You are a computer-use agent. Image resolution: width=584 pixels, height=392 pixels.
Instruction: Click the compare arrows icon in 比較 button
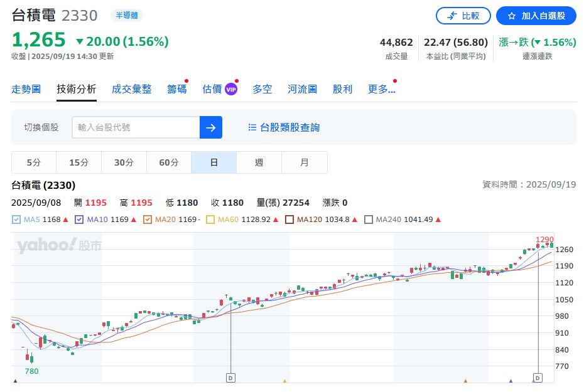tap(452, 16)
